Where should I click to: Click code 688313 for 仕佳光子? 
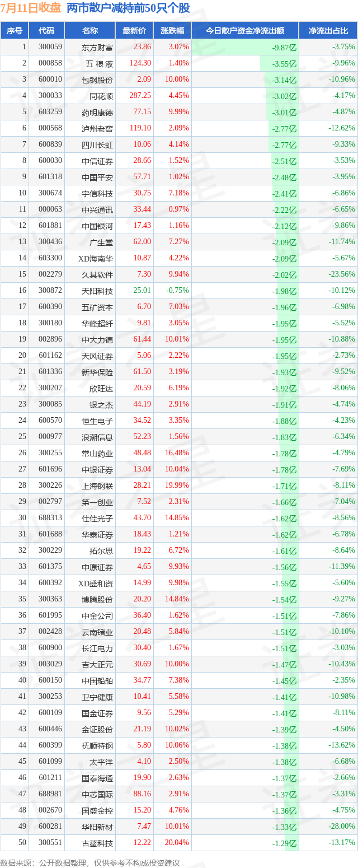(50, 518)
